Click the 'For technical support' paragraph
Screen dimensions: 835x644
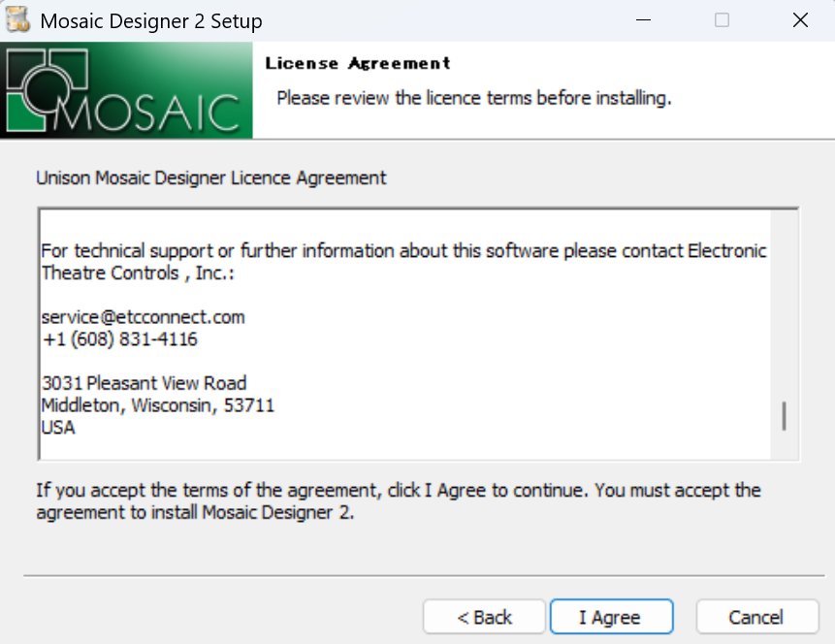403,262
